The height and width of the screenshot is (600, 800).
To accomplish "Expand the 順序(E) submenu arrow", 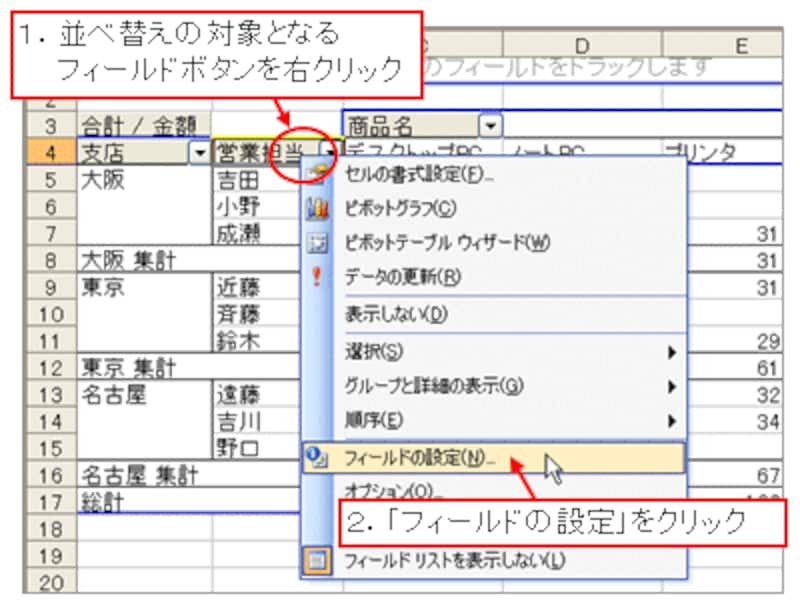I will 672,420.
